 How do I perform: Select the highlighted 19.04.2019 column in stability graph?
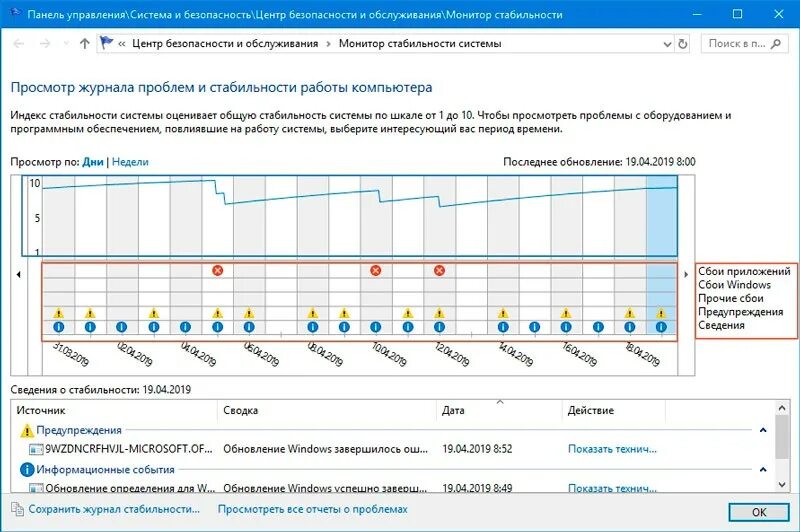662,216
